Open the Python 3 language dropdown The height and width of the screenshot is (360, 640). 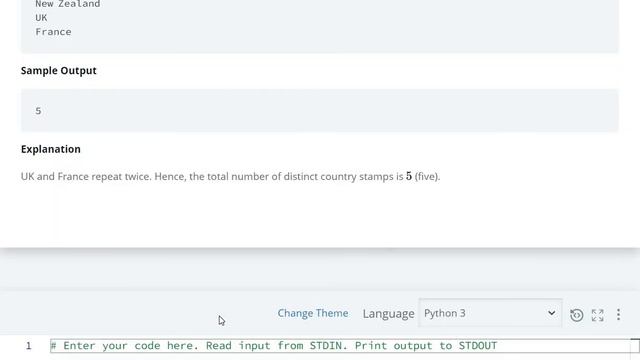[x=490, y=313]
